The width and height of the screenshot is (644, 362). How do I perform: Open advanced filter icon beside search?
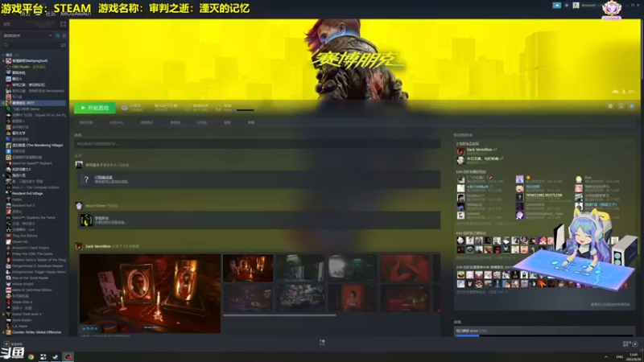pos(63,45)
